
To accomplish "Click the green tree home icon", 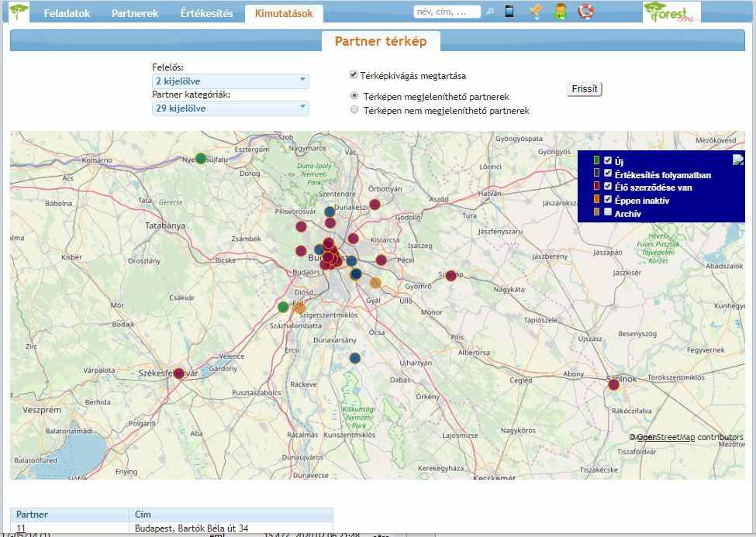I will coord(19,12).
